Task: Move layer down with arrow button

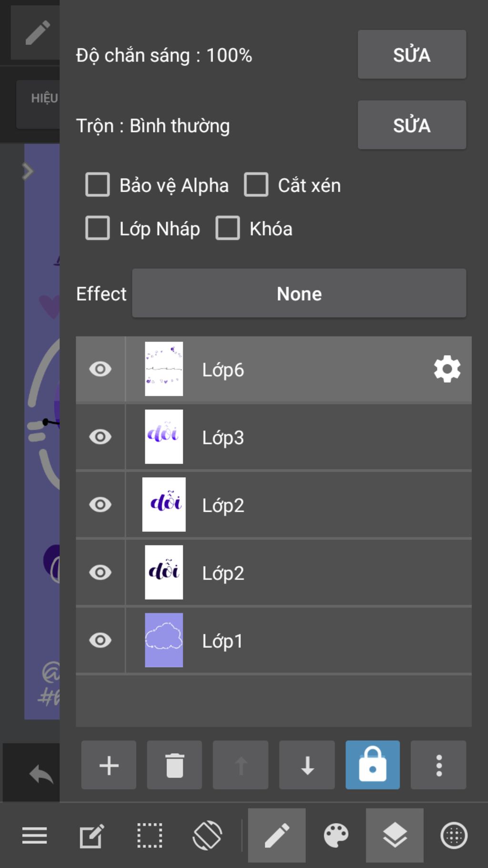Action: (307, 765)
